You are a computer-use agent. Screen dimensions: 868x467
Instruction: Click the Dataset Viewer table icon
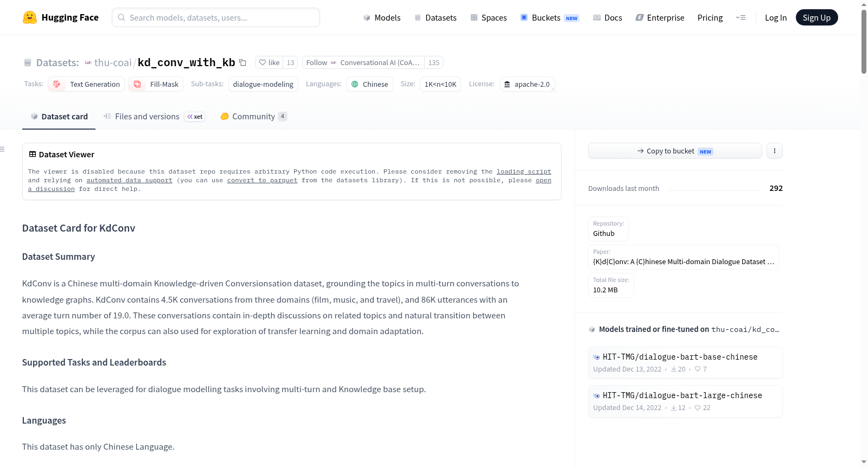[x=33, y=155]
